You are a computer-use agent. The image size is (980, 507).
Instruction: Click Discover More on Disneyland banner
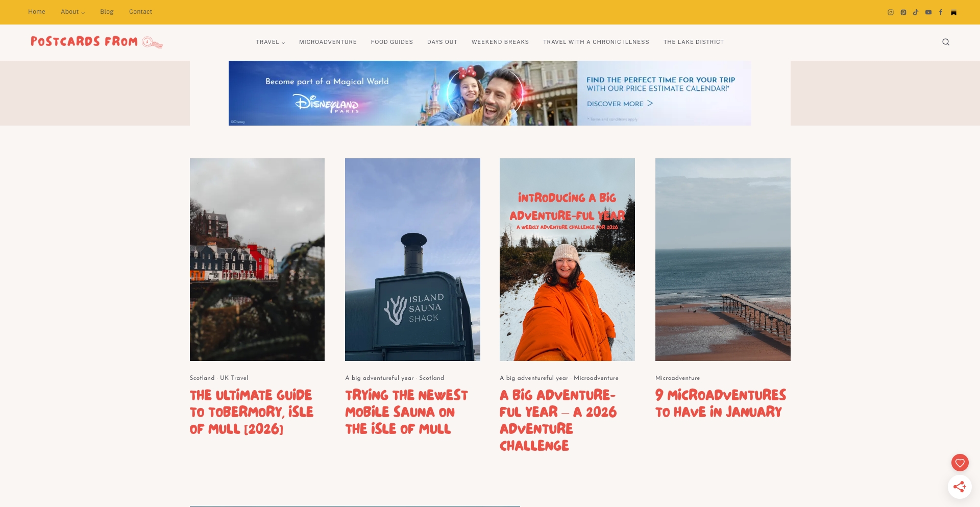click(620, 104)
